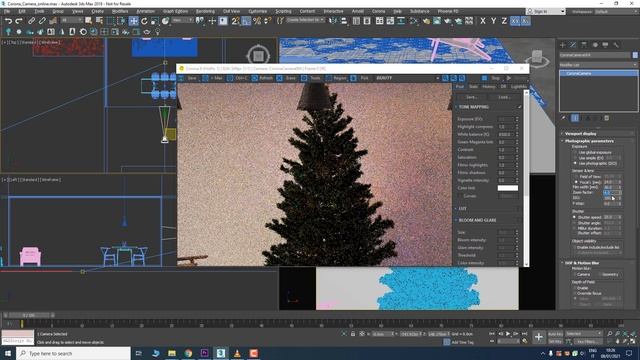Restrict to X axis constraint

click(483, 20)
